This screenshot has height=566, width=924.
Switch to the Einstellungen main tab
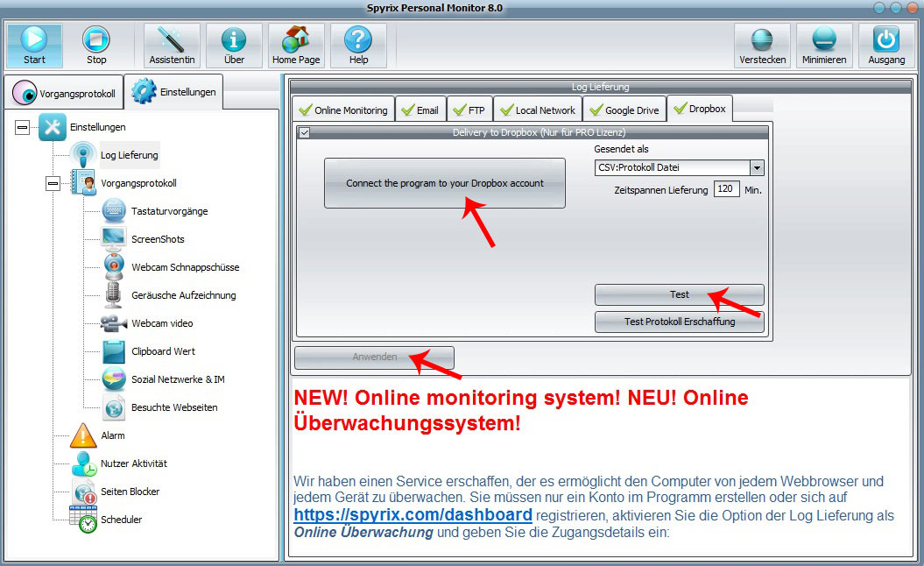click(173, 91)
